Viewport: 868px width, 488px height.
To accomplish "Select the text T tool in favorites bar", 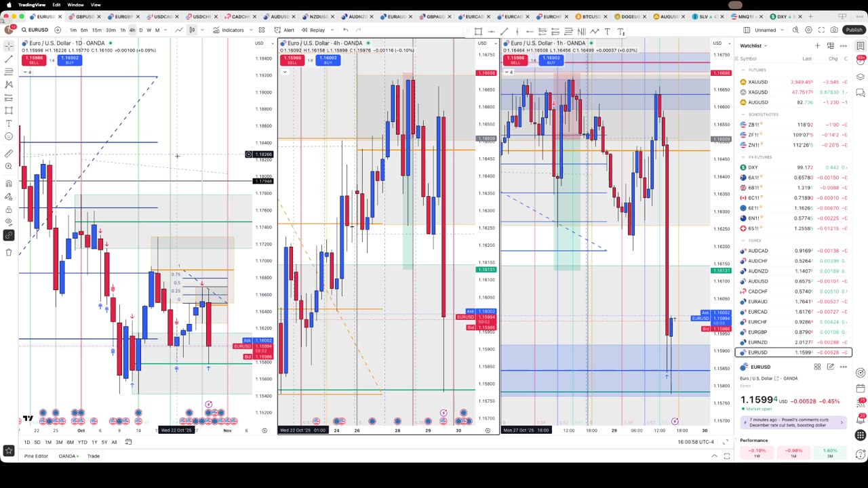I will pyautogui.click(x=607, y=31).
